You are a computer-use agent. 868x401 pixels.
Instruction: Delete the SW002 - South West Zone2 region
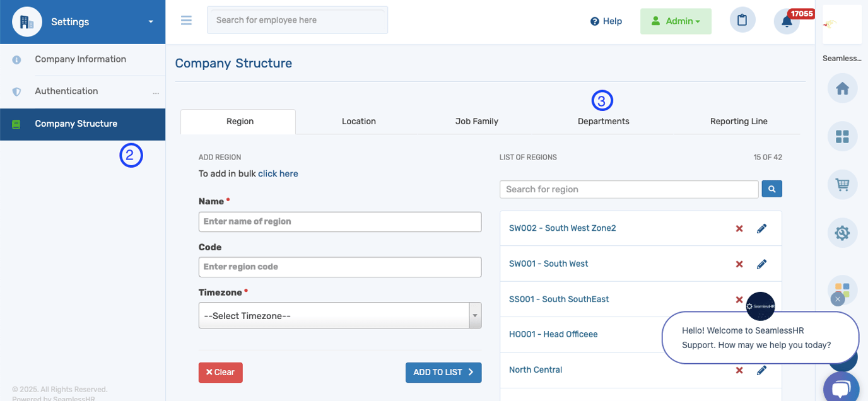739,228
